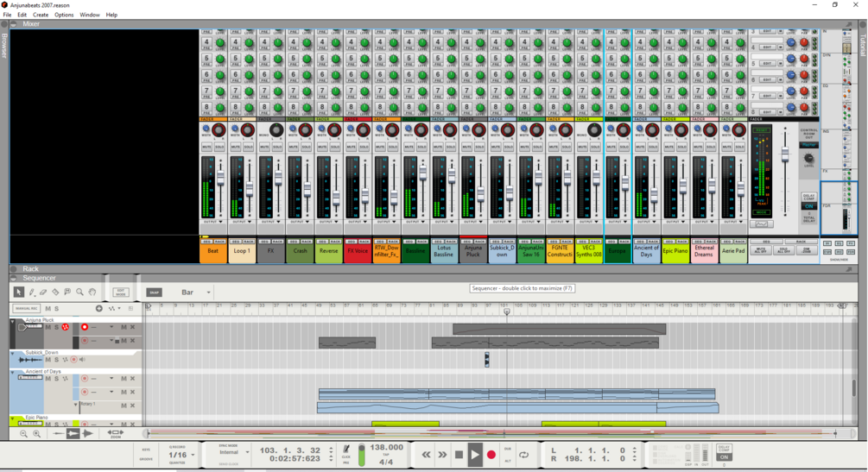Enable record on Ancient of Days first lane
Viewport: 868px width, 472px height.
84,379
